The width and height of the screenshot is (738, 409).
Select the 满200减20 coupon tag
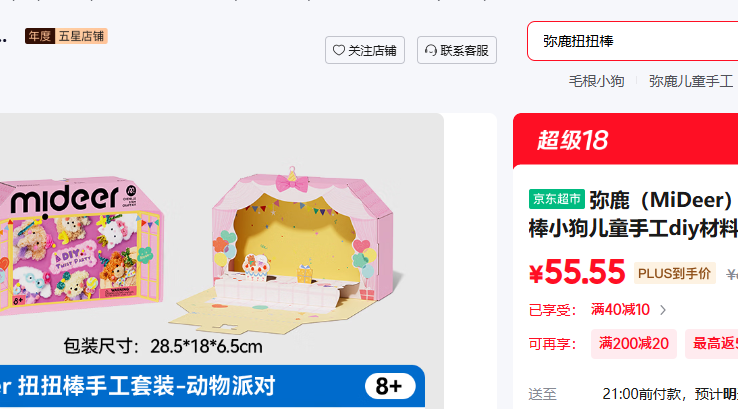click(634, 344)
